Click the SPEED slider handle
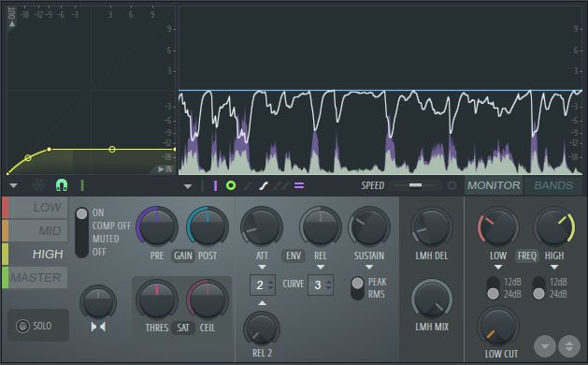The width and height of the screenshot is (588, 365). coord(415,185)
